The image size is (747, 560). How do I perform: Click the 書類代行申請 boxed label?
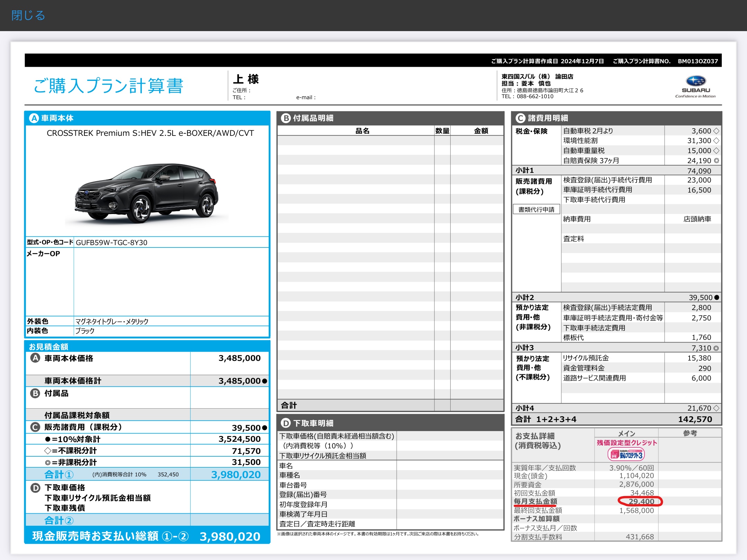(x=536, y=209)
